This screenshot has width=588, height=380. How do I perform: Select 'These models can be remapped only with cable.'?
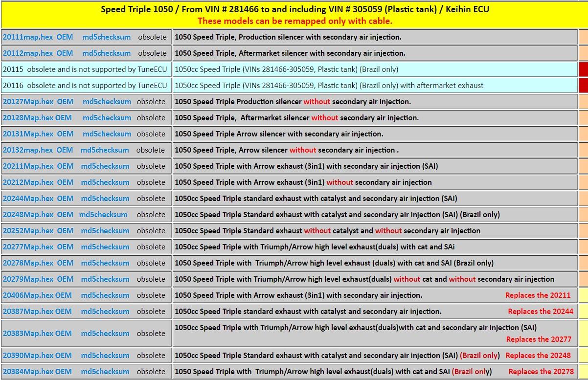295,21
